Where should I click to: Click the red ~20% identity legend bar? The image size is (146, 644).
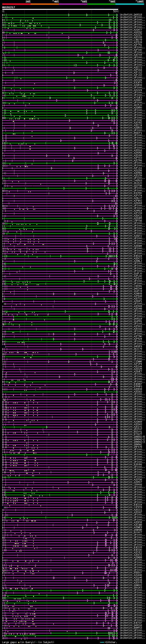(16, 4)
